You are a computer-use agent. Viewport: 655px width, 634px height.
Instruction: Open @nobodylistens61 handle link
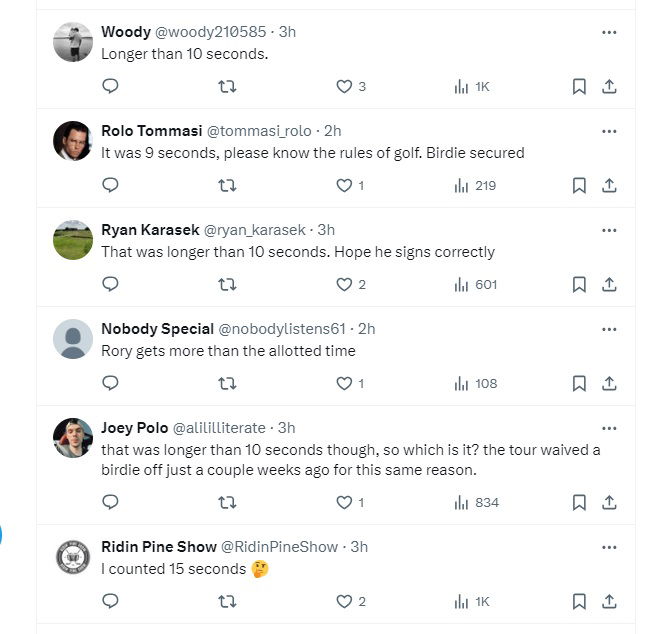pos(281,329)
